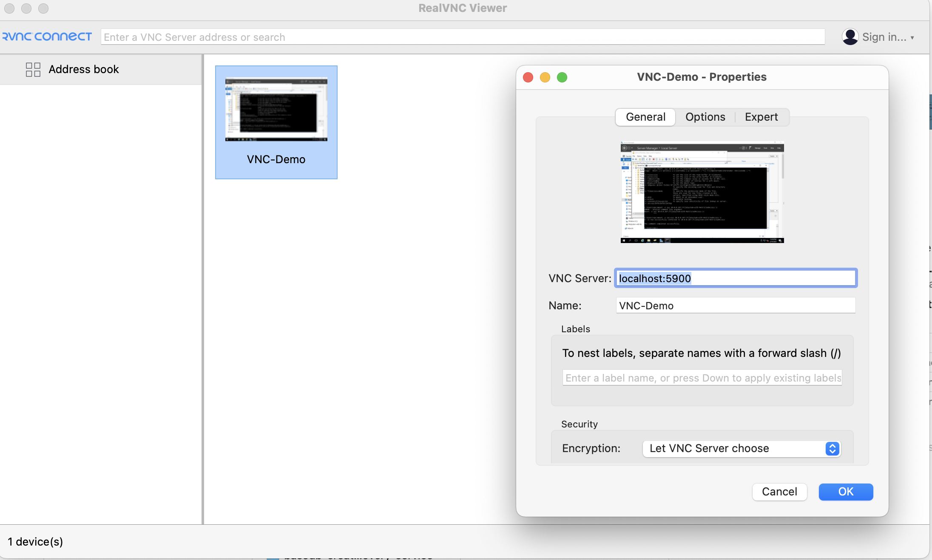Screen dimensions: 932x560
Task: Minimize the Properties dialog with yellow button
Action: [x=545, y=77]
